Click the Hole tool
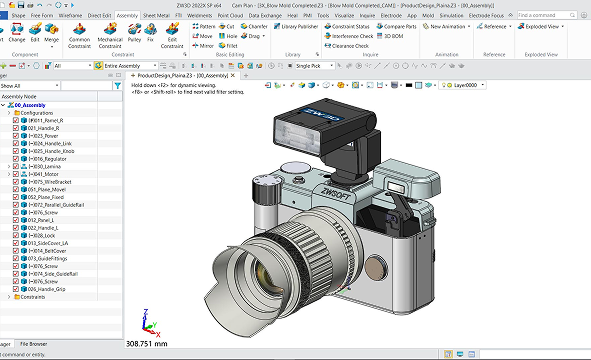The image size is (591, 360). (228, 36)
